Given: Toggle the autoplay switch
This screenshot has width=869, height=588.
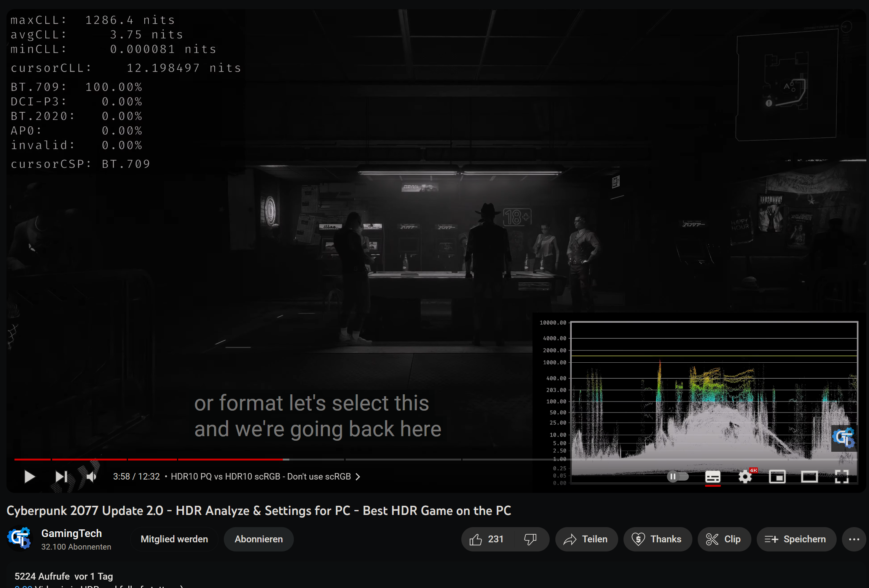Looking at the screenshot, I should pyautogui.click(x=678, y=476).
